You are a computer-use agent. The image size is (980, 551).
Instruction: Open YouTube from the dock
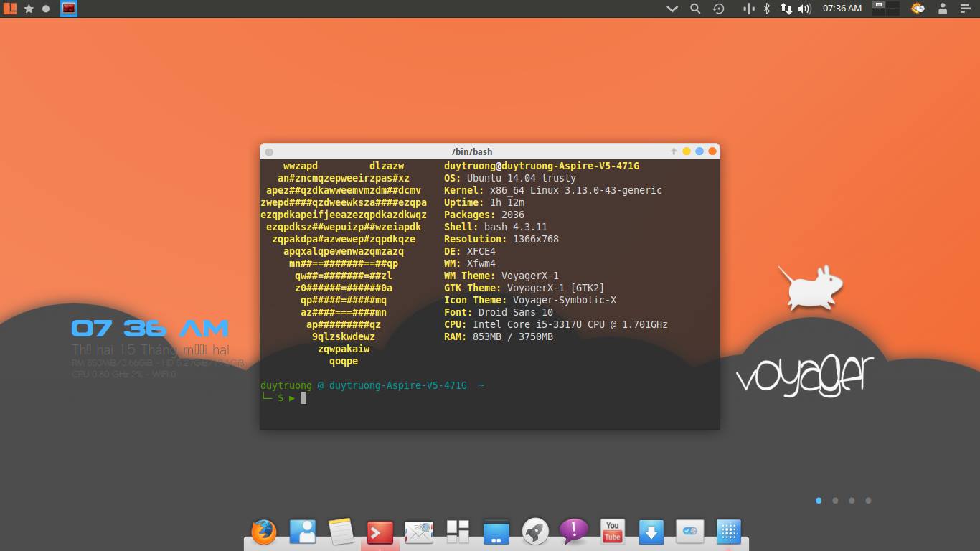pyautogui.click(x=613, y=532)
